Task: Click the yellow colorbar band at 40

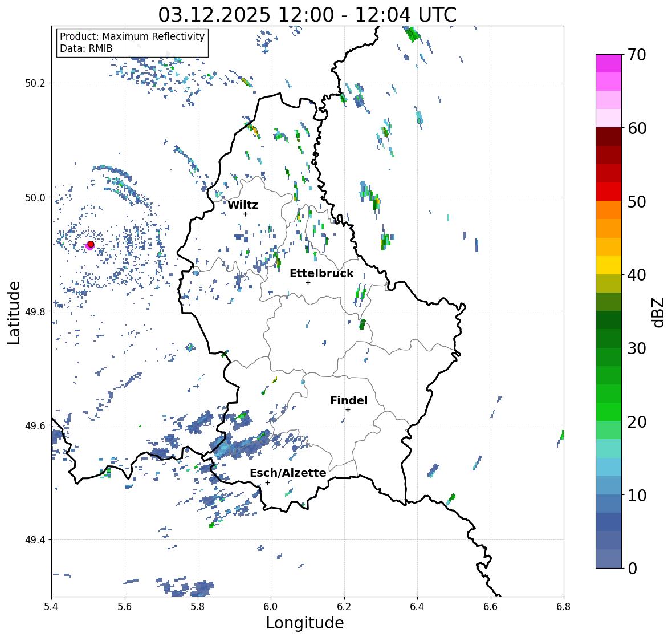Action: pyautogui.click(x=609, y=265)
